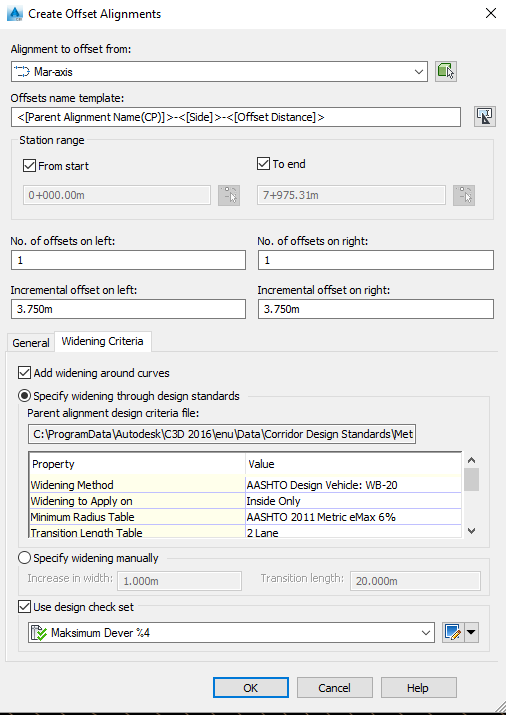Viewport: 506px width, 715px height.
Task: Click the Inside Only value cell
Action: tap(353, 501)
